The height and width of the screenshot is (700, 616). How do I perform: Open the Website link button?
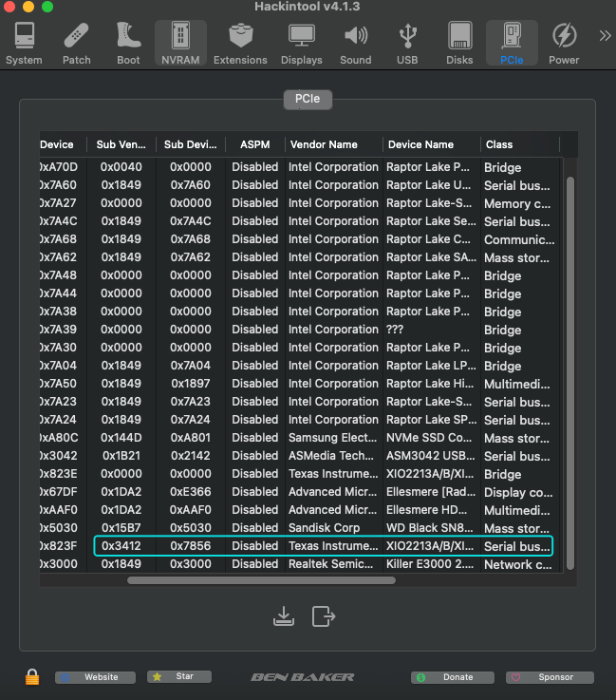click(94, 677)
